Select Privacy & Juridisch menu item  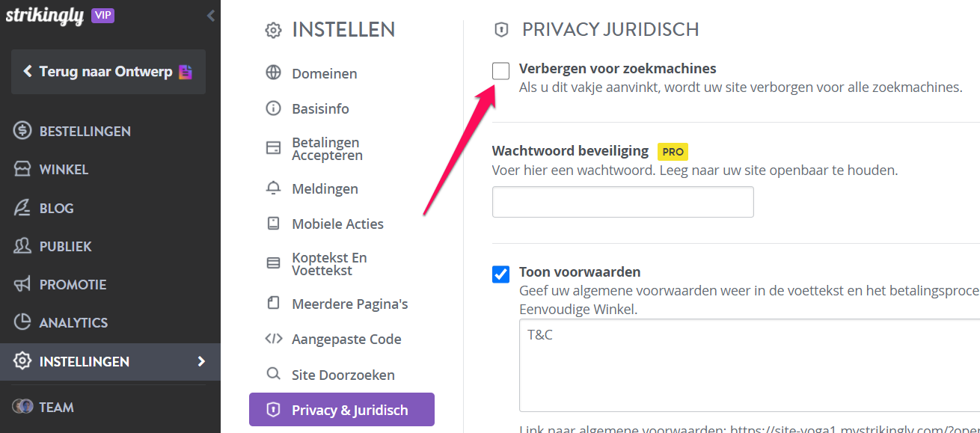342,410
